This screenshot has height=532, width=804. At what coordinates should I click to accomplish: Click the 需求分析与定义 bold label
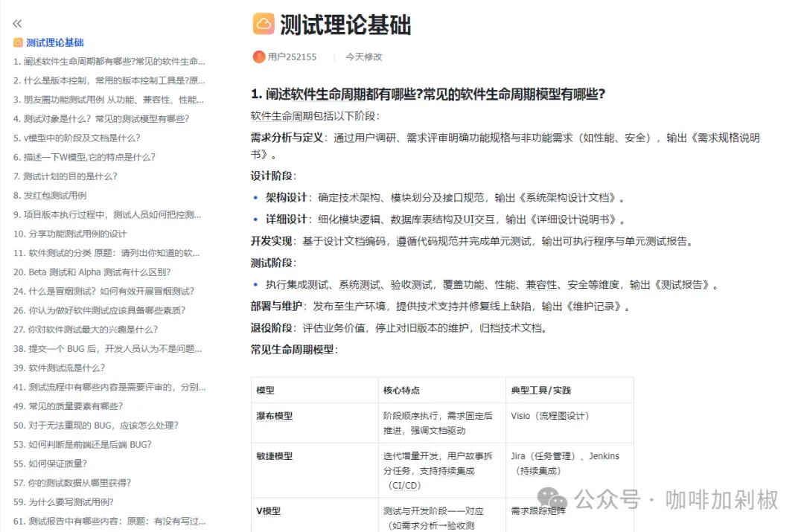[287, 138]
